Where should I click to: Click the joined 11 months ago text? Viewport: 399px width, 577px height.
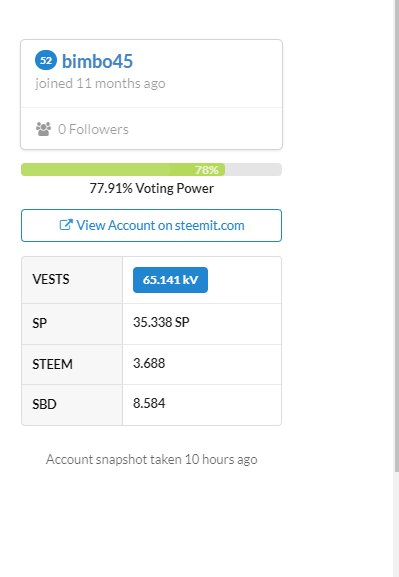coord(100,84)
